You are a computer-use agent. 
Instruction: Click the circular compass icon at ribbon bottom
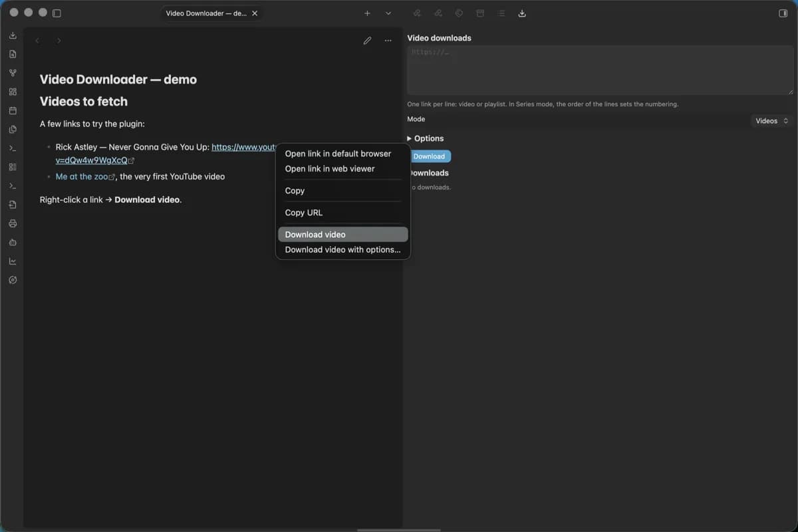click(13, 280)
